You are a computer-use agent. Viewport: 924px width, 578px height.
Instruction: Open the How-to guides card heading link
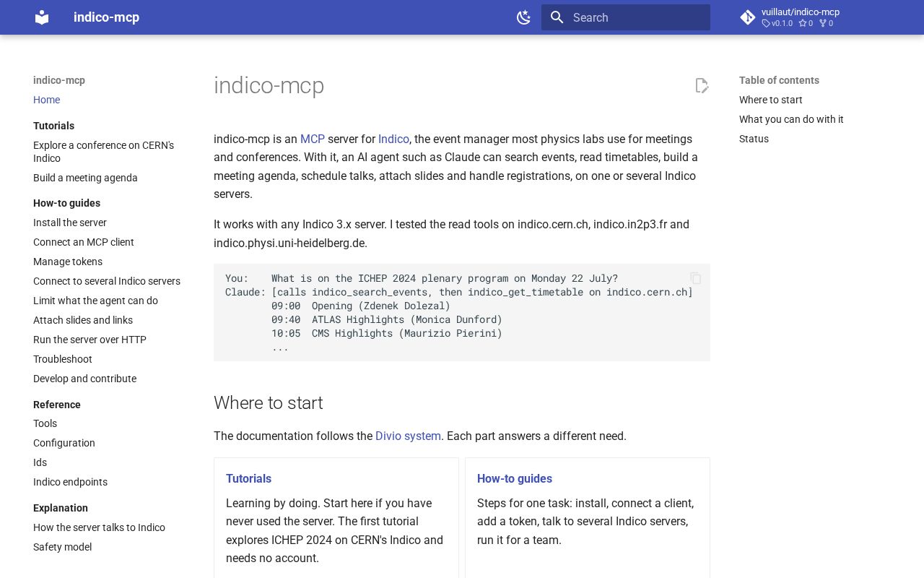(515, 478)
